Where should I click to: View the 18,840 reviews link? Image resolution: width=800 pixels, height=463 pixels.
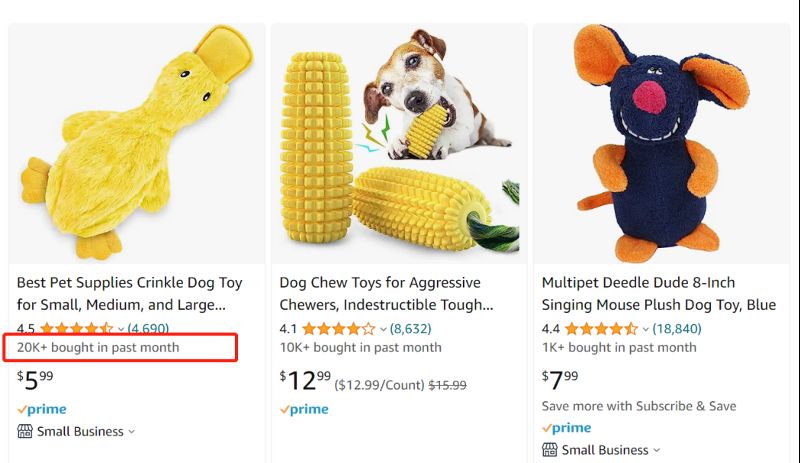click(676, 328)
